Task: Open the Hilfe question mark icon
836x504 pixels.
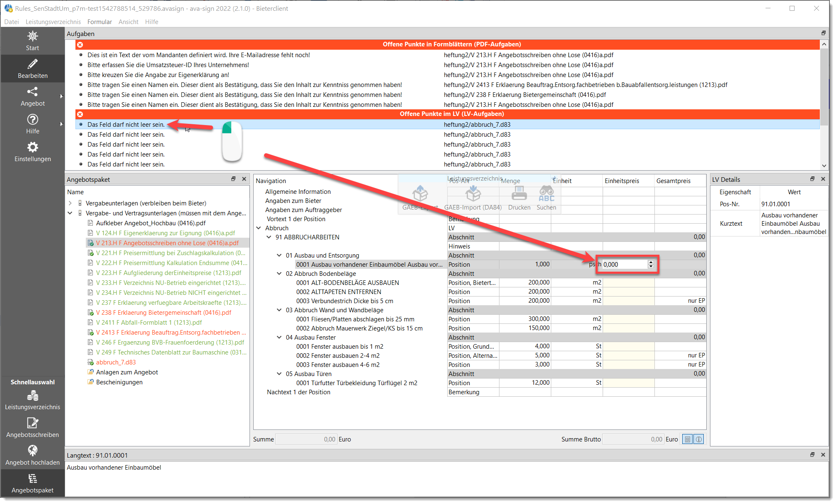Action: click(x=32, y=119)
